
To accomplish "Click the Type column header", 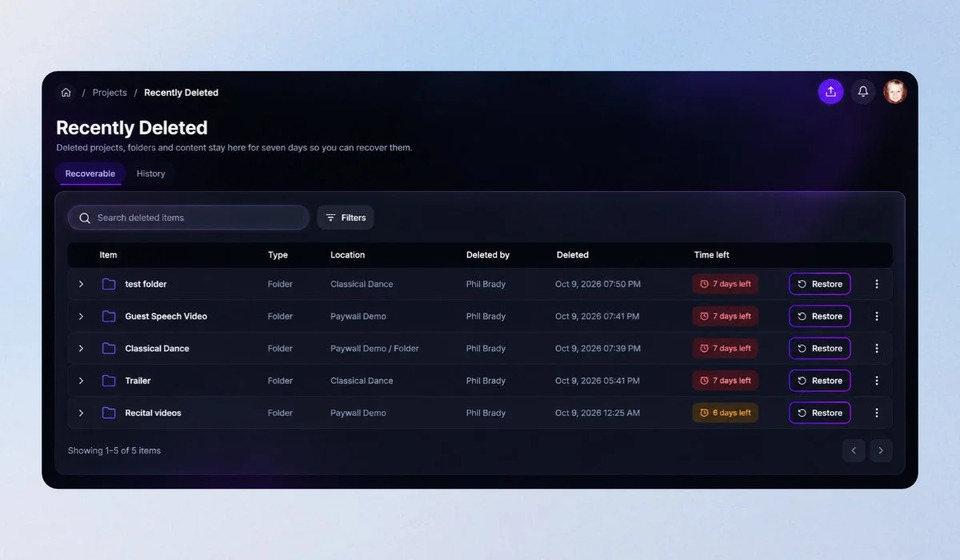I will pos(278,255).
